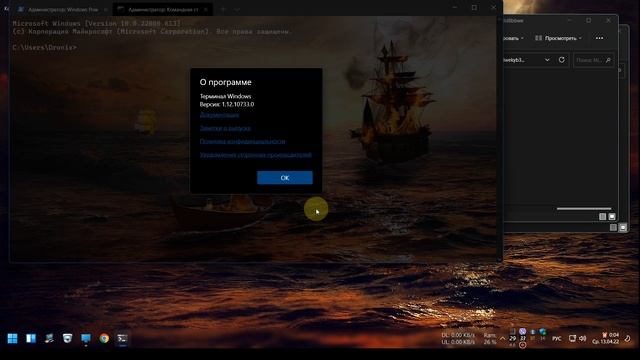Open the Документация link
This screenshot has width=640, height=360.
[219, 115]
